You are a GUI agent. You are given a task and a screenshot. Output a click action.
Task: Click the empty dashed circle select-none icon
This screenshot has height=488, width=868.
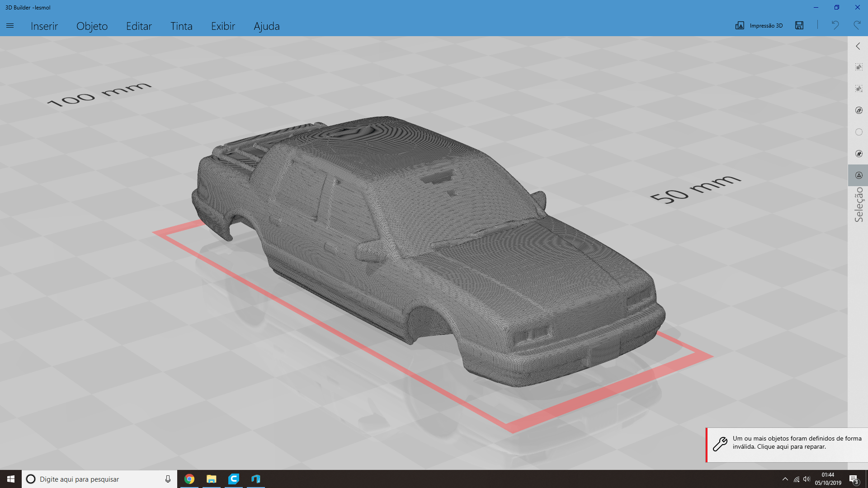859,132
